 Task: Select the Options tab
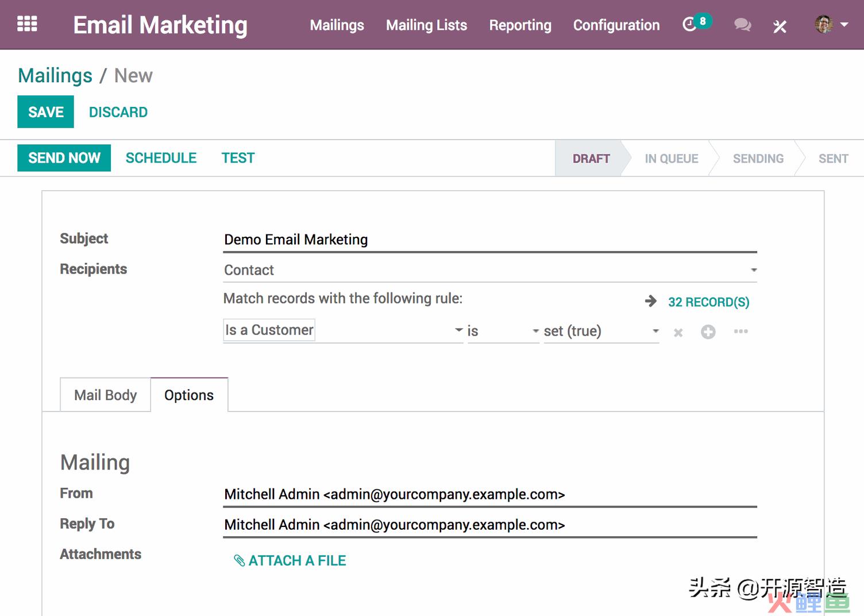(189, 395)
